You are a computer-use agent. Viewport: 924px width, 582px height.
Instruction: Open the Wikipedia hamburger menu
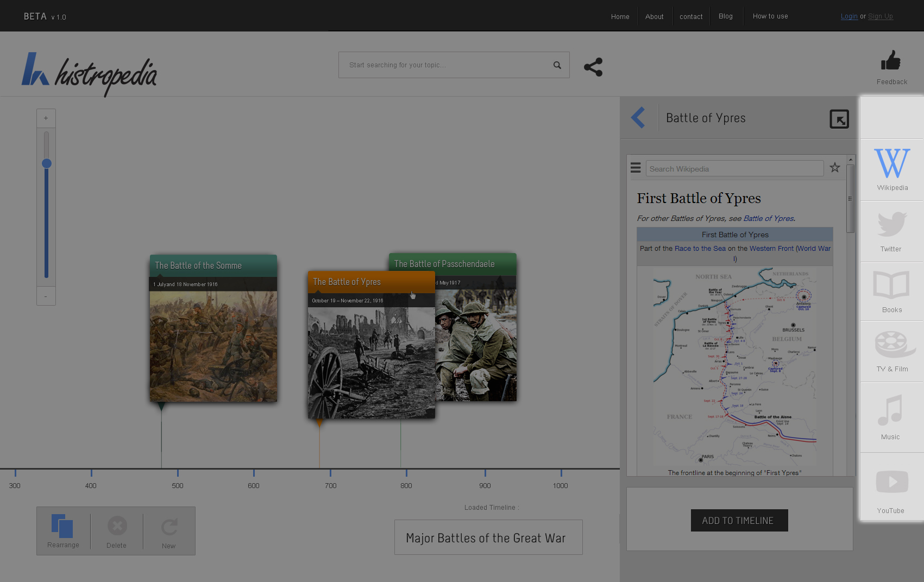point(636,168)
